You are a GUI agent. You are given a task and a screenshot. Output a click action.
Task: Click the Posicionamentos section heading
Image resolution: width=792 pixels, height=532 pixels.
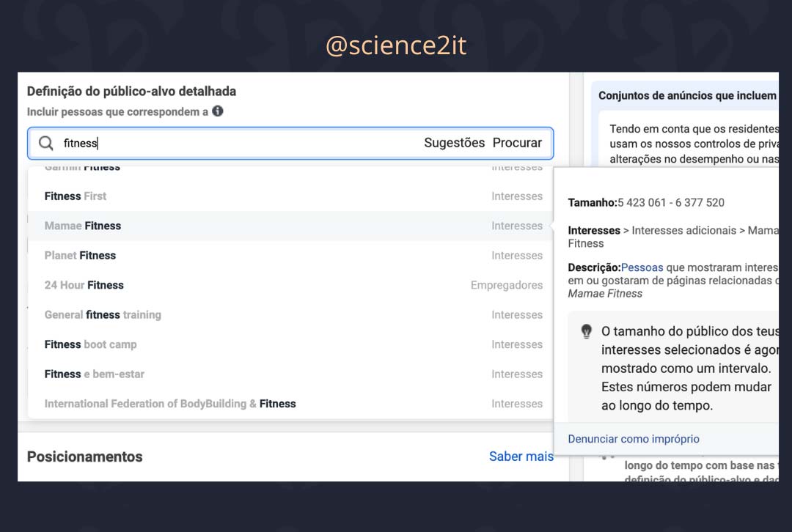pos(85,457)
